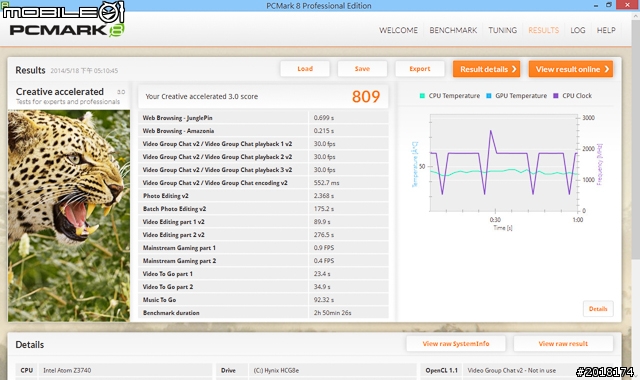Open View raw SystemInfo
640x380 pixels.
point(456,344)
